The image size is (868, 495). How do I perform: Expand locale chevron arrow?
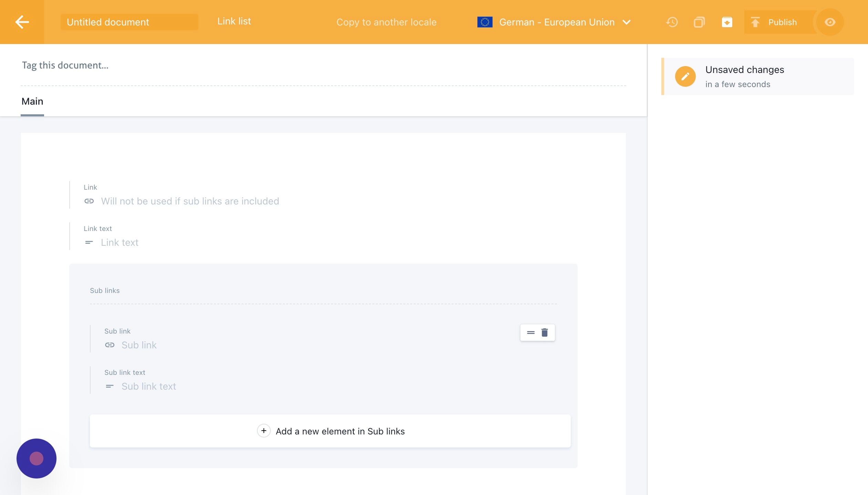pos(627,22)
